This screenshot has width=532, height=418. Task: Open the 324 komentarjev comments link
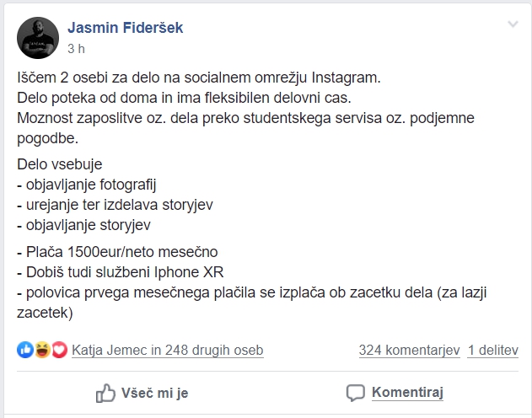point(409,351)
